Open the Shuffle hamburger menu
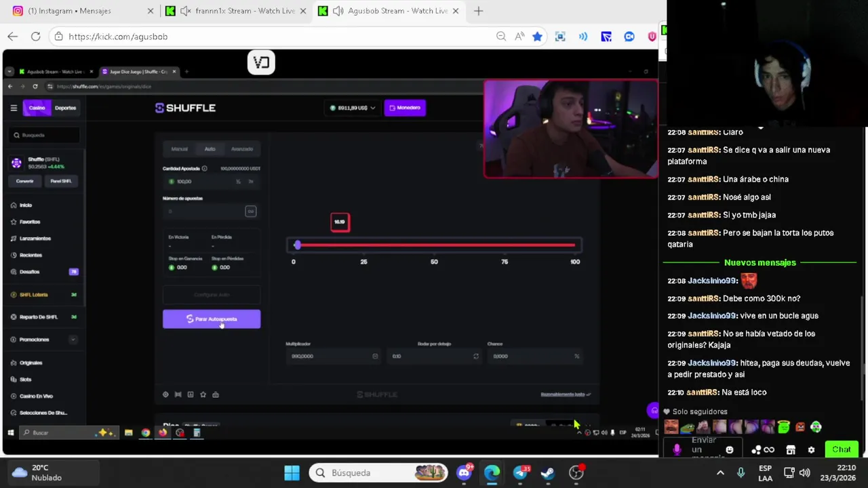The width and height of the screenshot is (868, 488). 14,108
